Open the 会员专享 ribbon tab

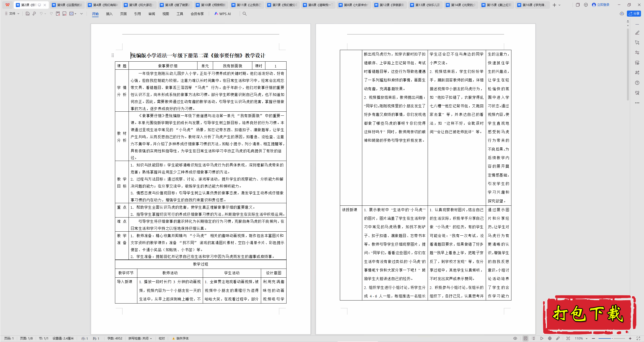pos(197,14)
